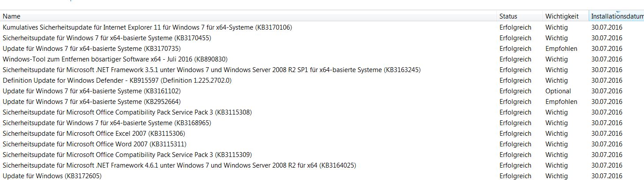Select the Windows Defender definition update KB915597

pyautogui.click(x=117, y=80)
